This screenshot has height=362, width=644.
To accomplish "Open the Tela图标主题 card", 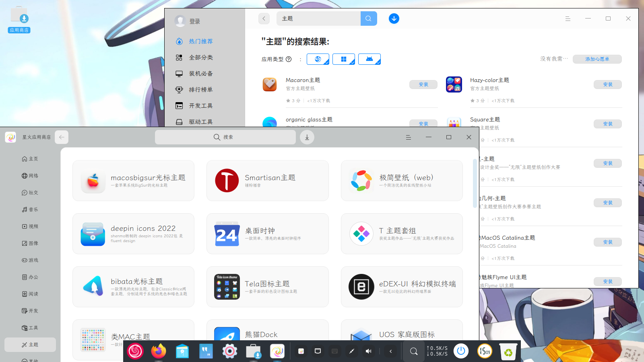I will 268,287.
